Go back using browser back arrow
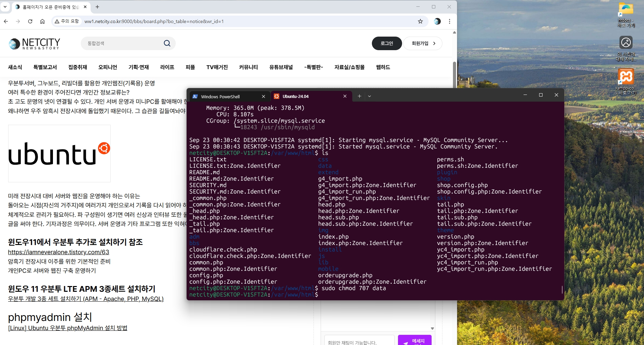This screenshot has width=644, height=345. click(6, 21)
